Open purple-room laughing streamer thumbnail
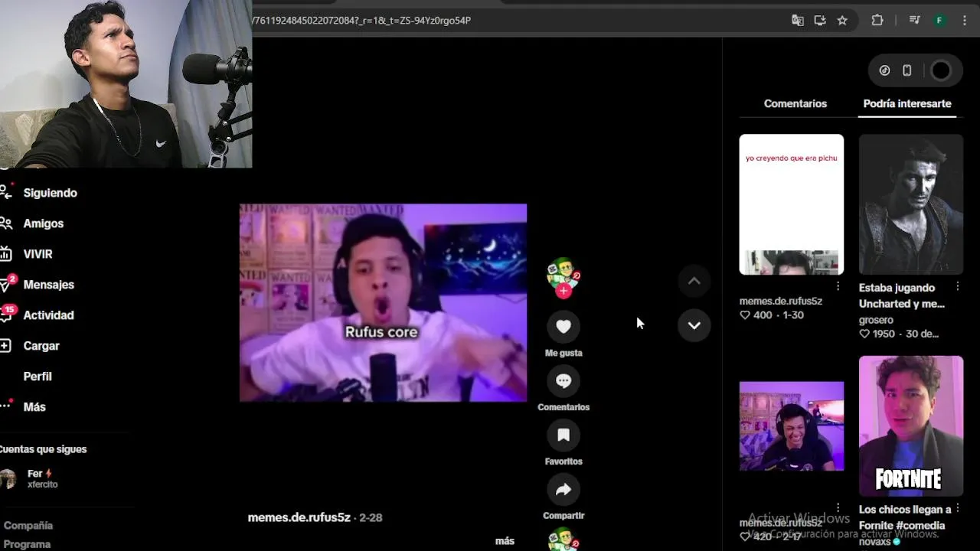Screen dimensions: 980x551 (792, 425)
